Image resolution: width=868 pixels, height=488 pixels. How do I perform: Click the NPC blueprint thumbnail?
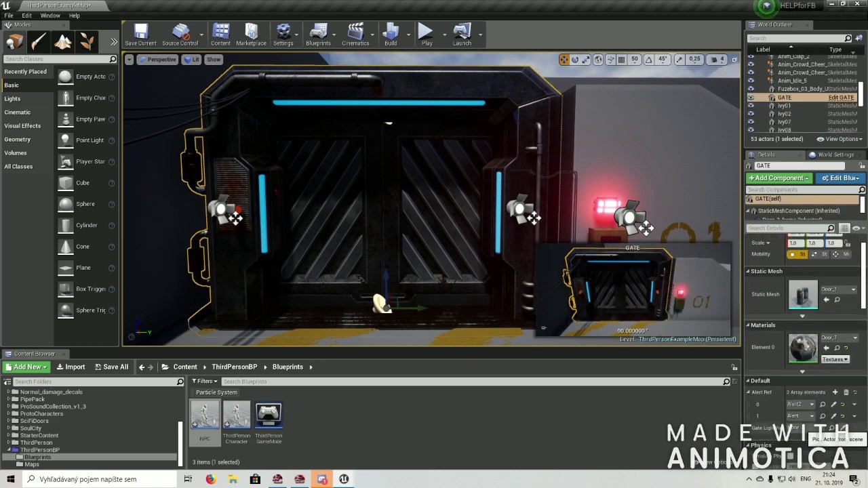205,415
